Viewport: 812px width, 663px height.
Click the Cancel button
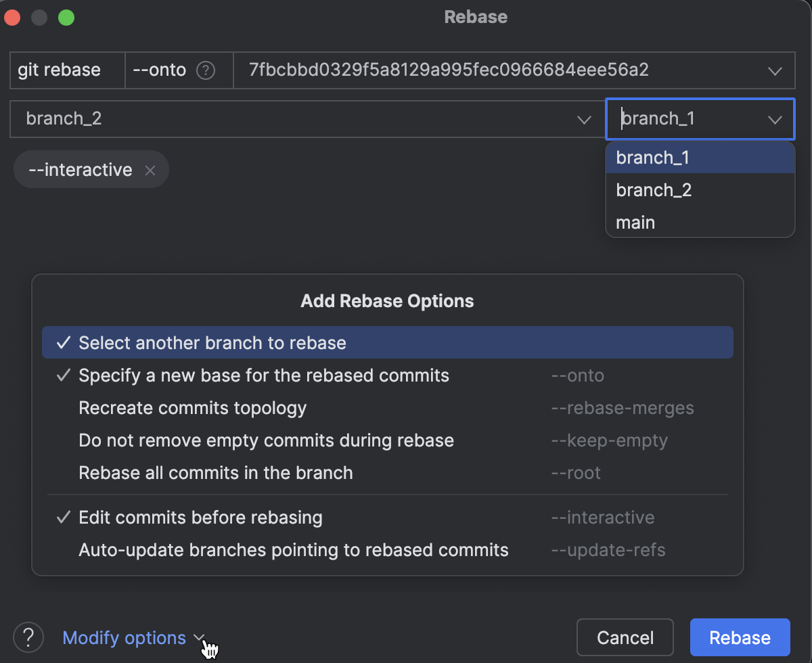click(625, 637)
